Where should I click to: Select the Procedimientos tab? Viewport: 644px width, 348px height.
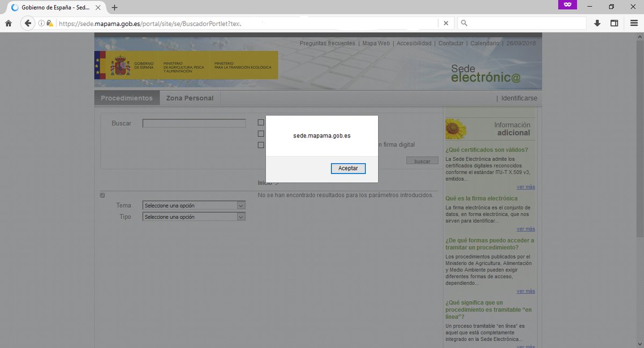coord(127,98)
